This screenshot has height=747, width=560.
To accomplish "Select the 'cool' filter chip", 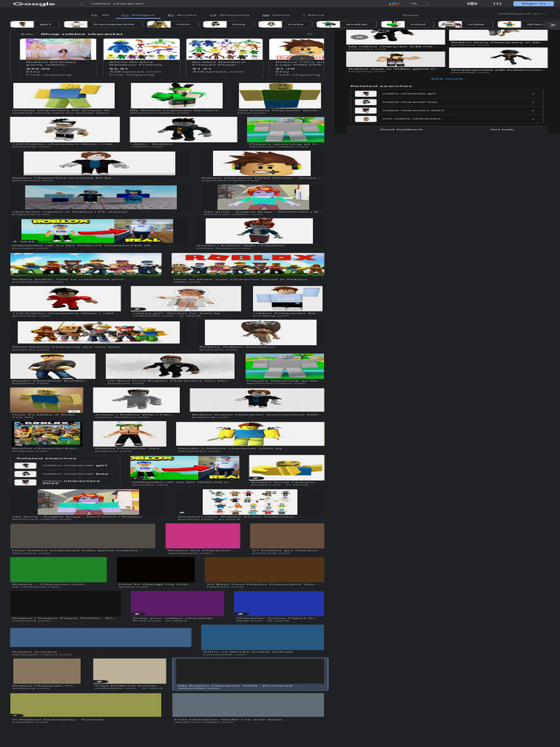I will click(x=408, y=24).
